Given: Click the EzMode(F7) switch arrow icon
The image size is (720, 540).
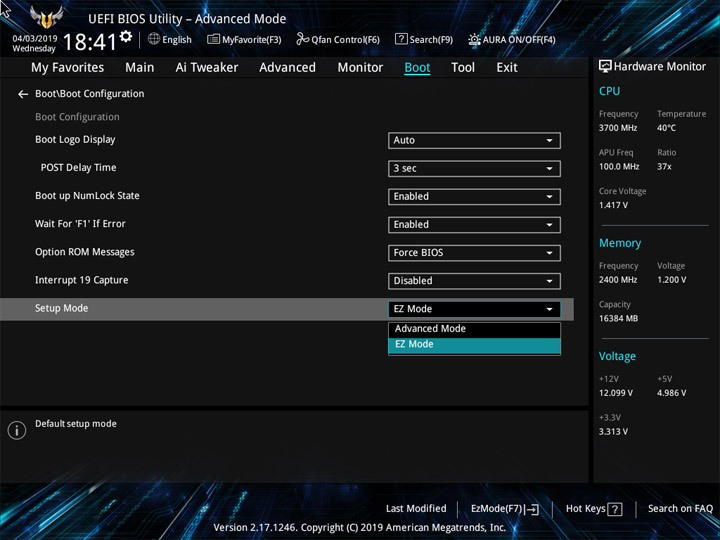Looking at the screenshot, I should pyautogui.click(x=532, y=509).
